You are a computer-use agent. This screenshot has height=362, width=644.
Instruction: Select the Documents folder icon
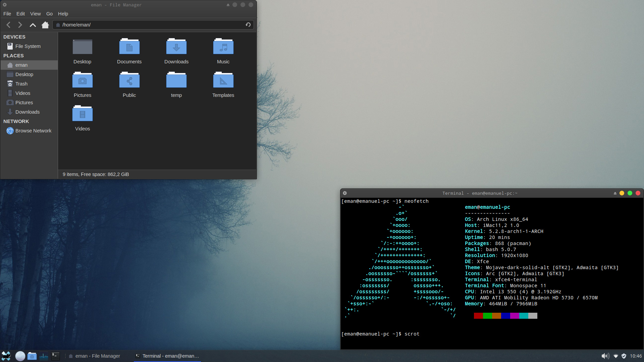coord(129,47)
